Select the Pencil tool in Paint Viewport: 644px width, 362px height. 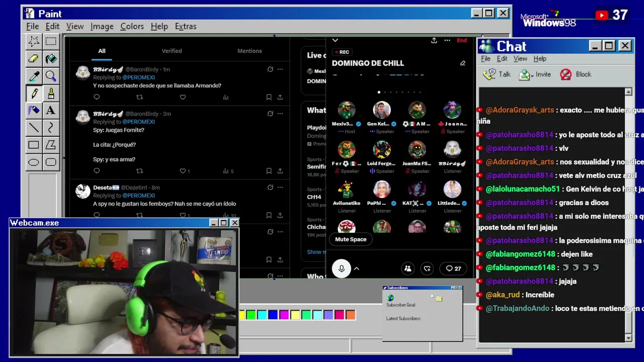pyautogui.click(x=34, y=93)
